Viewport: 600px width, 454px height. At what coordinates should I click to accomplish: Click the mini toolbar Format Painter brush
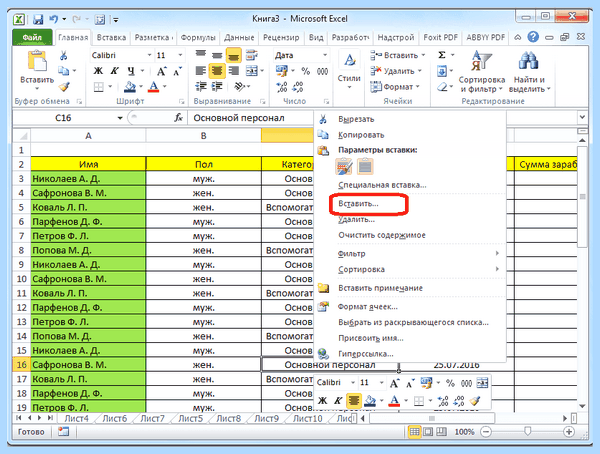pyautogui.click(x=474, y=400)
